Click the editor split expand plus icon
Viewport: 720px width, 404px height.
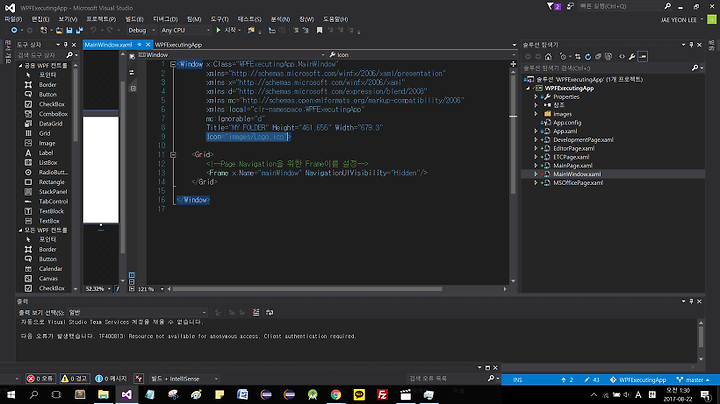coord(513,64)
